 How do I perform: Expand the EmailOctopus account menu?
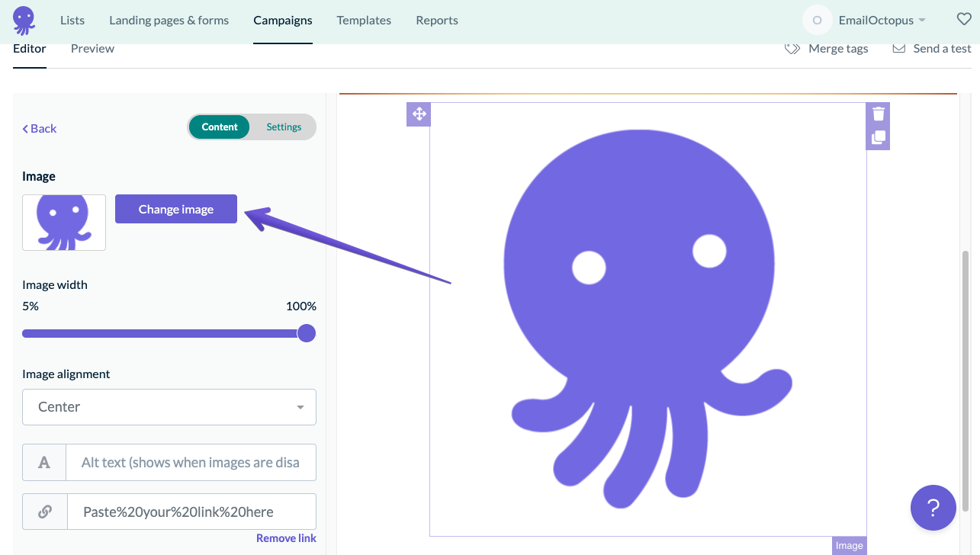pos(882,21)
